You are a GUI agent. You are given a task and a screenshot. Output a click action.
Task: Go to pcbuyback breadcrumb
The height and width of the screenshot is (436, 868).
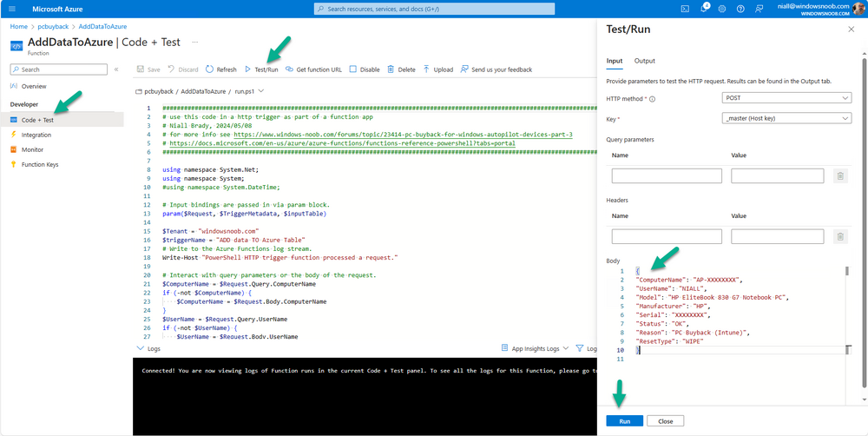(53, 27)
